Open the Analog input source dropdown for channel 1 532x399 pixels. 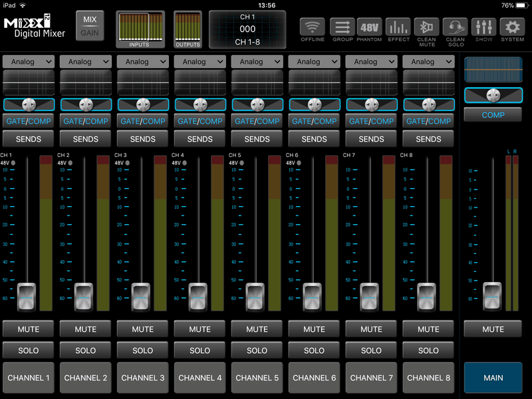(28, 61)
